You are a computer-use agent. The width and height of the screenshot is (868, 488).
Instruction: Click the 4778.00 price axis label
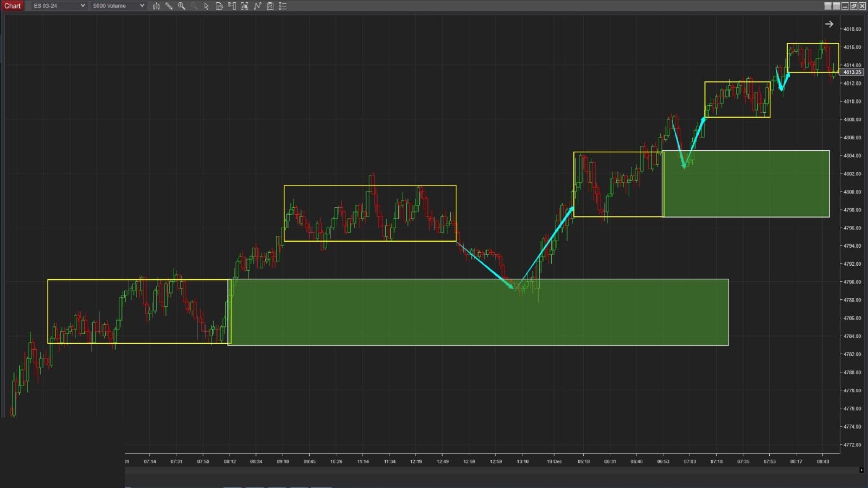coord(852,390)
